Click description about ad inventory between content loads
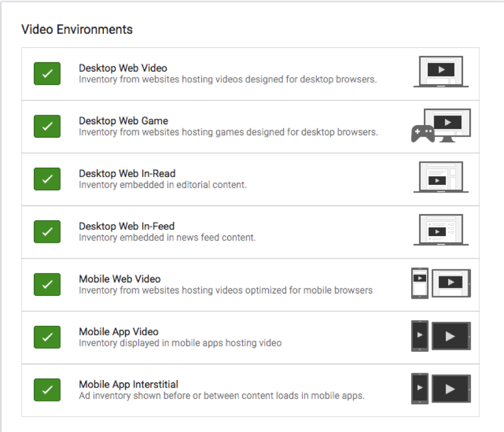Screen dimensions: 504x432 click(222, 396)
